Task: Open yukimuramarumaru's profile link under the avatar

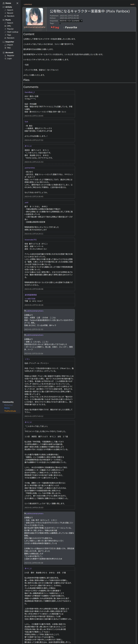Action: [34, 27]
